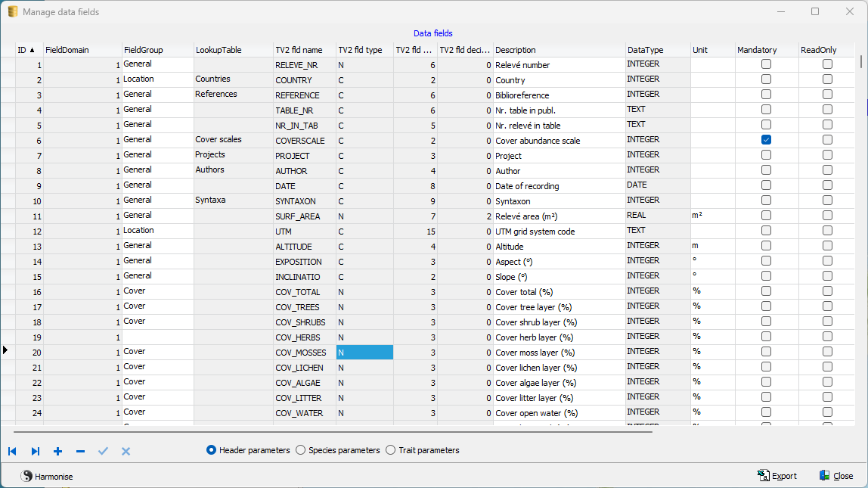Enable ReadOnly checkbox for Relevé number
The width and height of the screenshot is (868, 488).
coord(827,64)
